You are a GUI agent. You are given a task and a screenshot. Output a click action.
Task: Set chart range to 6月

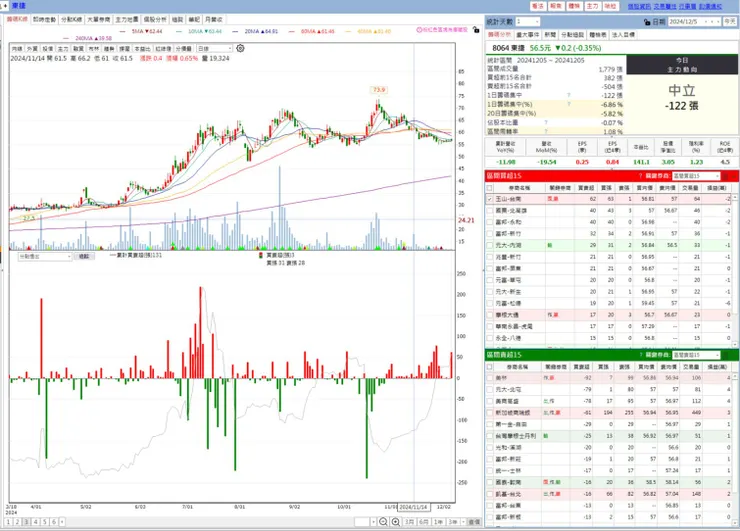(x=424, y=522)
